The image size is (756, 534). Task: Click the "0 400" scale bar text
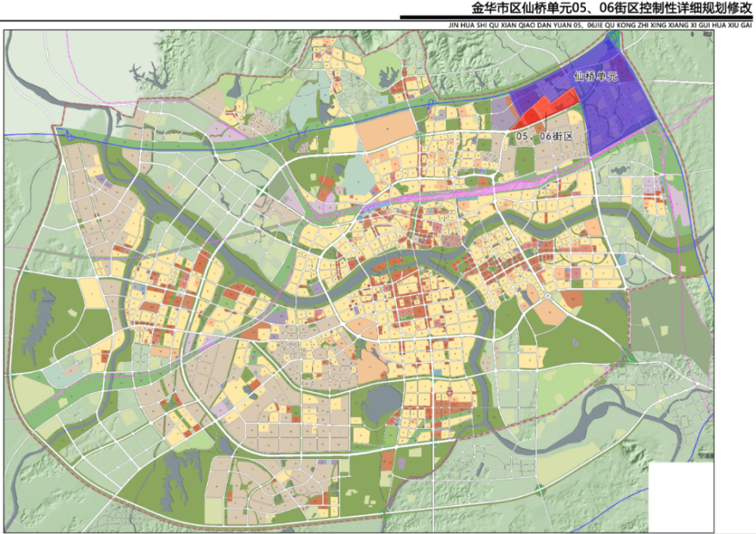701,34
